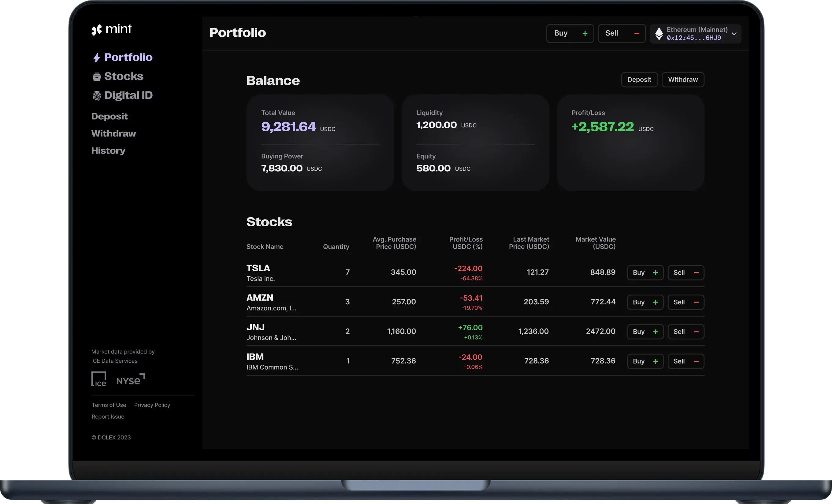Click green plus on TSLA Buy button
This screenshot has width=832, height=504.
pyautogui.click(x=656, y=273)
